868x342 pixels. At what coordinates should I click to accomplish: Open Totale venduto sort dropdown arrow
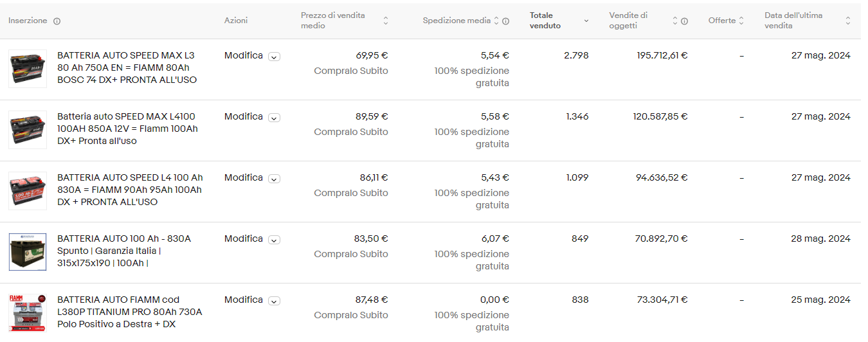pyautogui.click(x=586, y=21)
